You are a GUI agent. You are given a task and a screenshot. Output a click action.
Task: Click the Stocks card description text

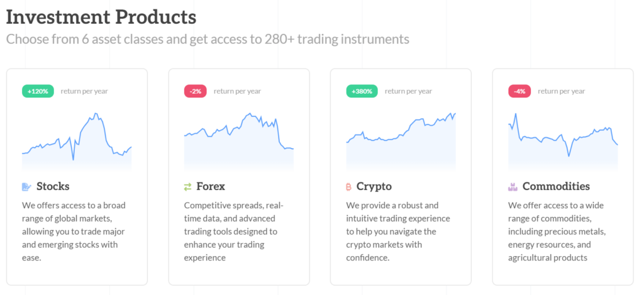(75, 231)
